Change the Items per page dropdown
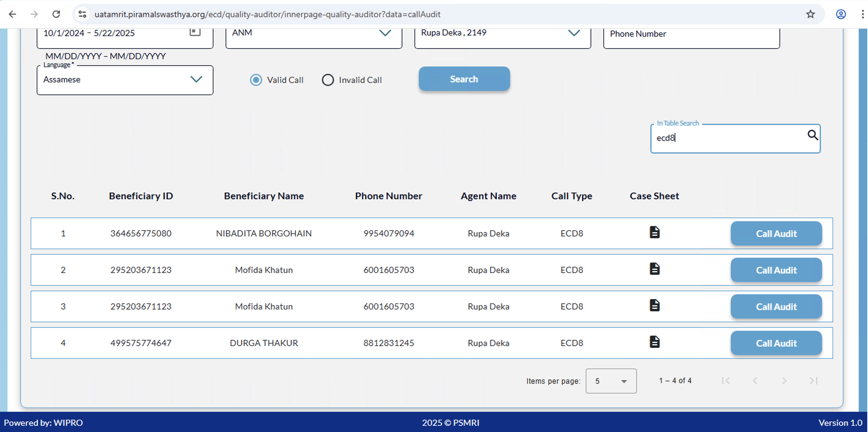Viewport: 868px width, 432px height. [611, 381]
